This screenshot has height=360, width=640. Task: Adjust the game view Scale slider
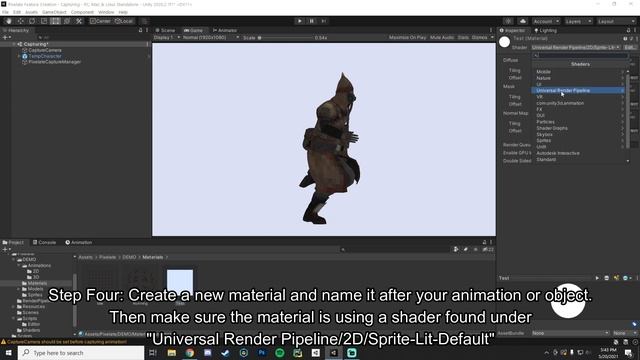pyautogui.click(x=286, y=38)
